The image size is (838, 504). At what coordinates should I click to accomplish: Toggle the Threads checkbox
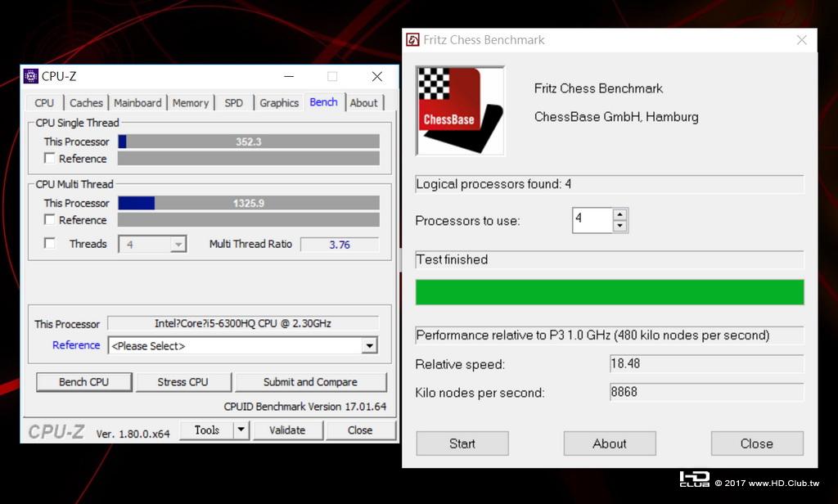tap(50, 244)
